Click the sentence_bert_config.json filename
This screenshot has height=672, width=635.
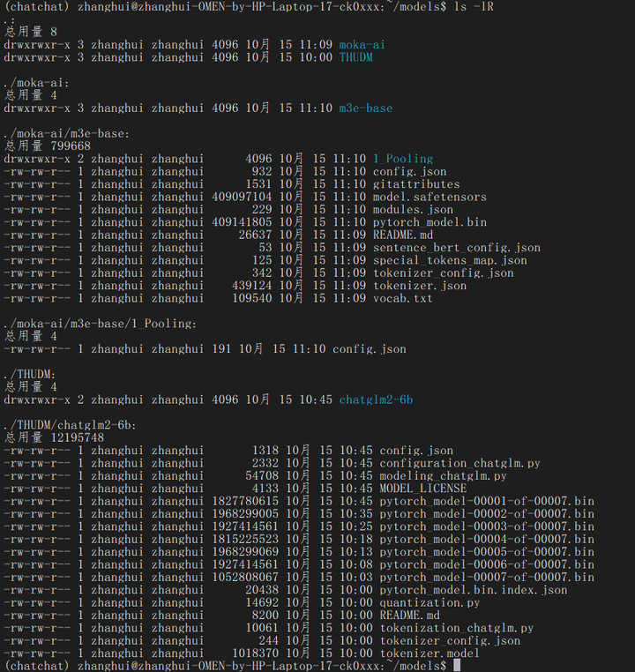click(457, 248)
